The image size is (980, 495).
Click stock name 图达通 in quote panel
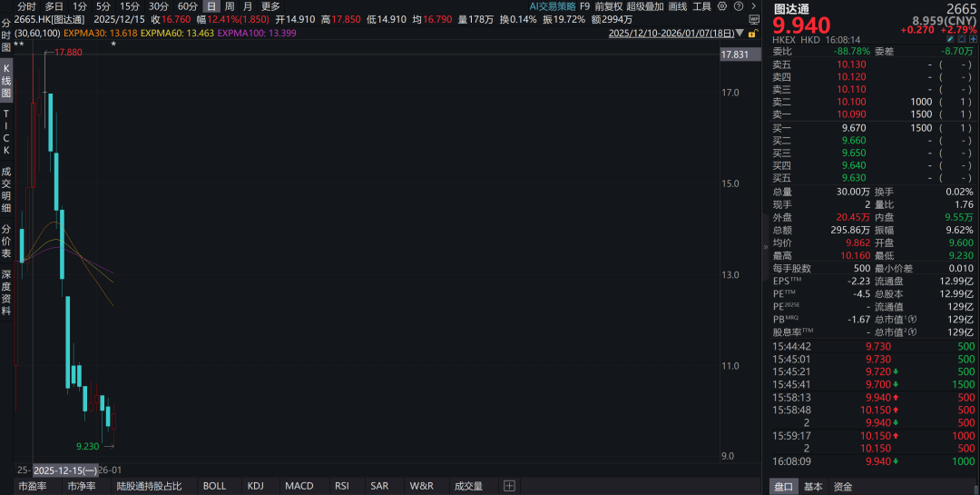click(792, 9)
